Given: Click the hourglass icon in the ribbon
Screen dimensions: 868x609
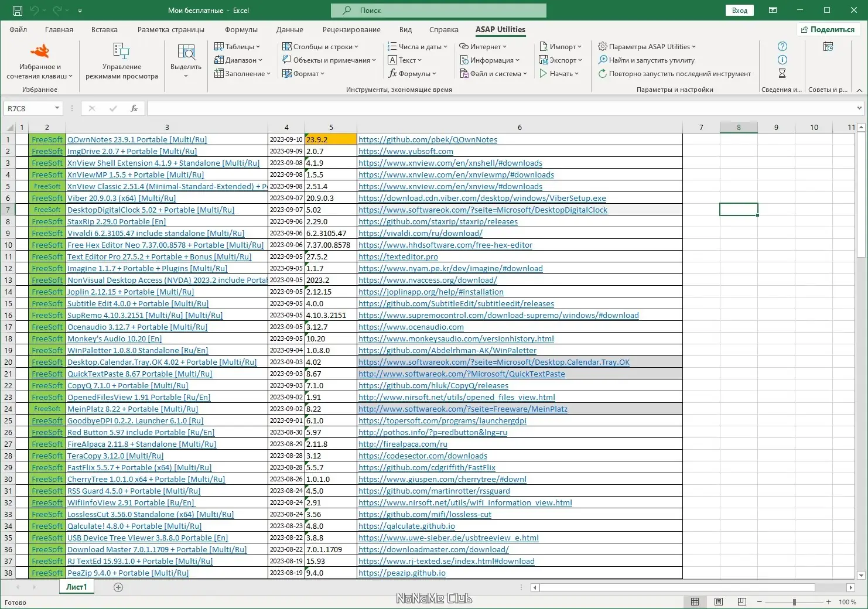Looking at the screenshot, I should (782, 73).
